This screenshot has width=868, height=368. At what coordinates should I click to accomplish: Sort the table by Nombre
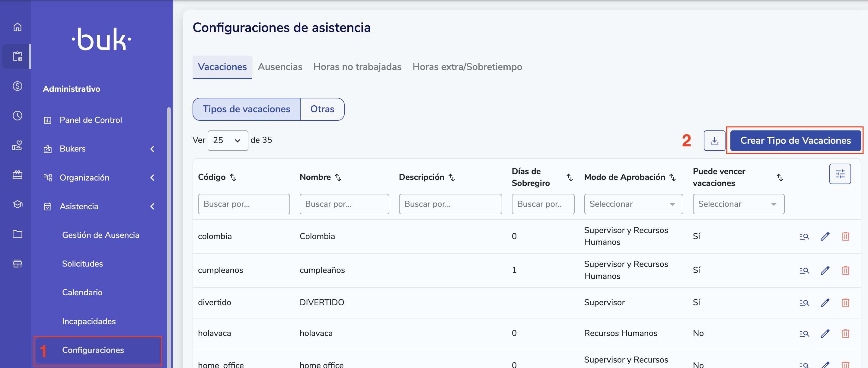point(338,177)
